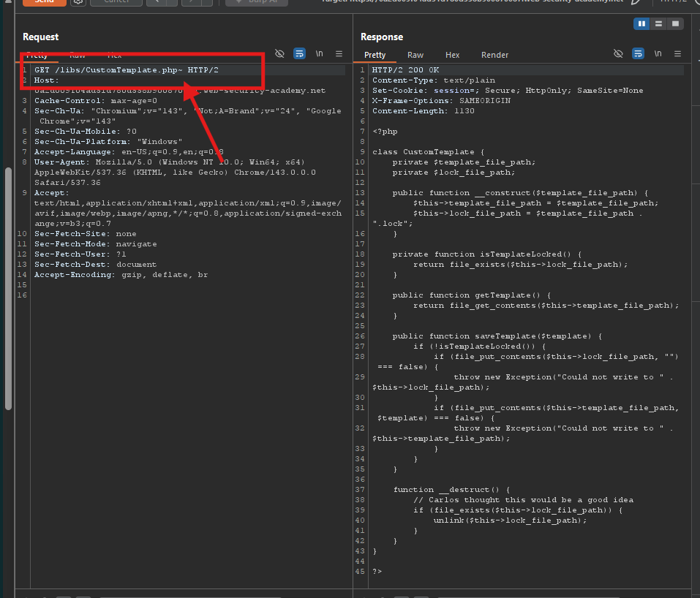Viewport: 700px width, 598px height.
Task: Click the left vertical scrollbar thumb
Action: 8,288
